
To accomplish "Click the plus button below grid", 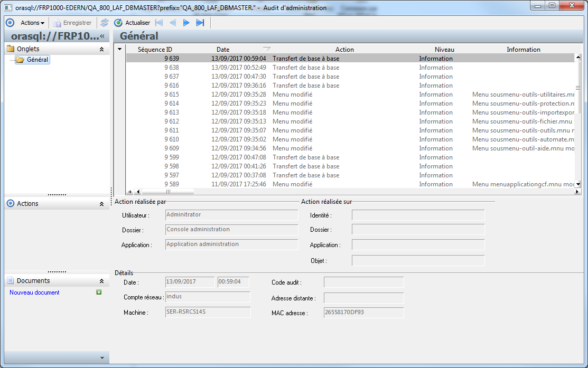I will click(130, 192).
